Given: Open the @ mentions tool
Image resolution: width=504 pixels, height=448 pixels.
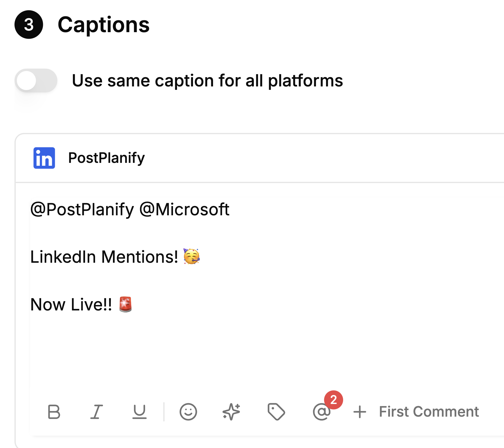Looking at the screenshot, I should 321,412.
